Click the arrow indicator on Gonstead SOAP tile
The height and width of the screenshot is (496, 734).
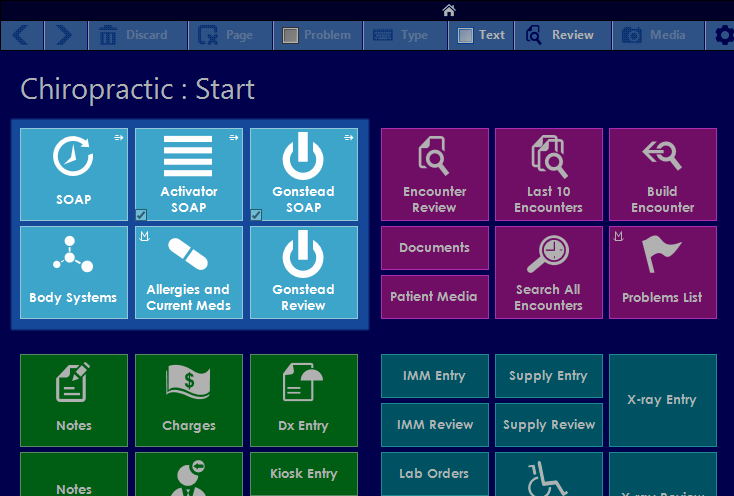click(348, 138)
